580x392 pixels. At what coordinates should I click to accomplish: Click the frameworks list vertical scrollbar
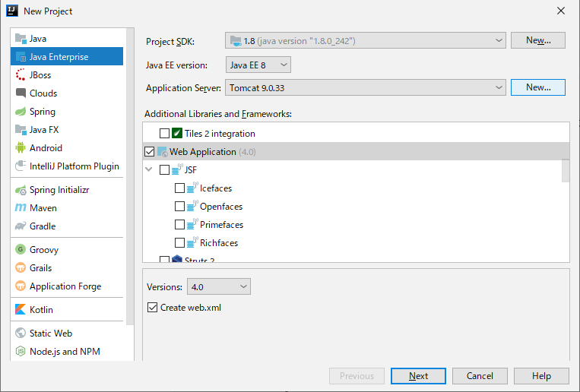click(566, 170)
